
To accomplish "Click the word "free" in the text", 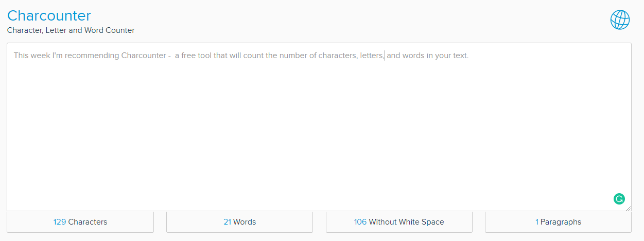I will (189, 55).
